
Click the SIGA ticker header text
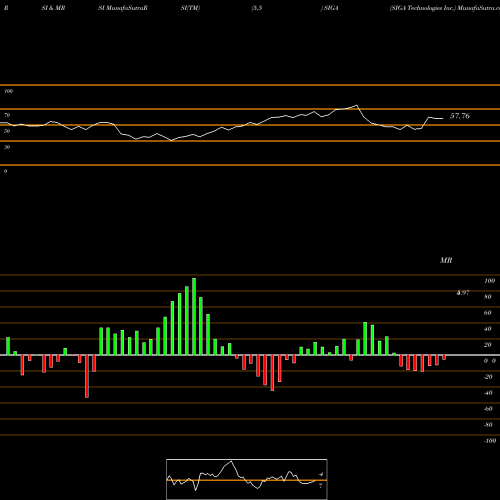click(x=330, y=8)
